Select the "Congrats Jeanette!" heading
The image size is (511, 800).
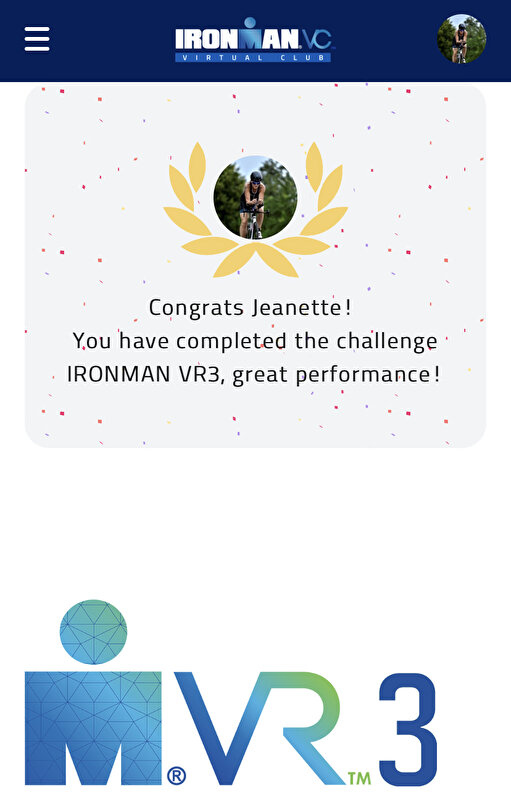point(250,308)
